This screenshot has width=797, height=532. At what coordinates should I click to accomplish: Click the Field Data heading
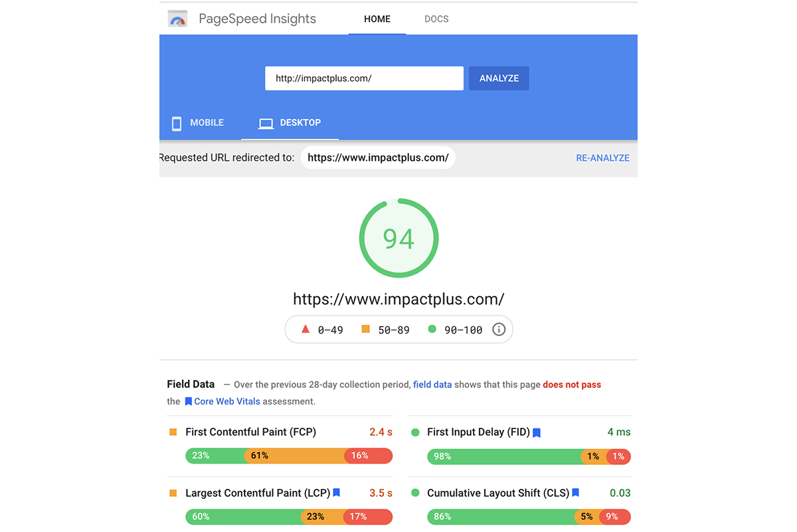[x=191, y=384]
